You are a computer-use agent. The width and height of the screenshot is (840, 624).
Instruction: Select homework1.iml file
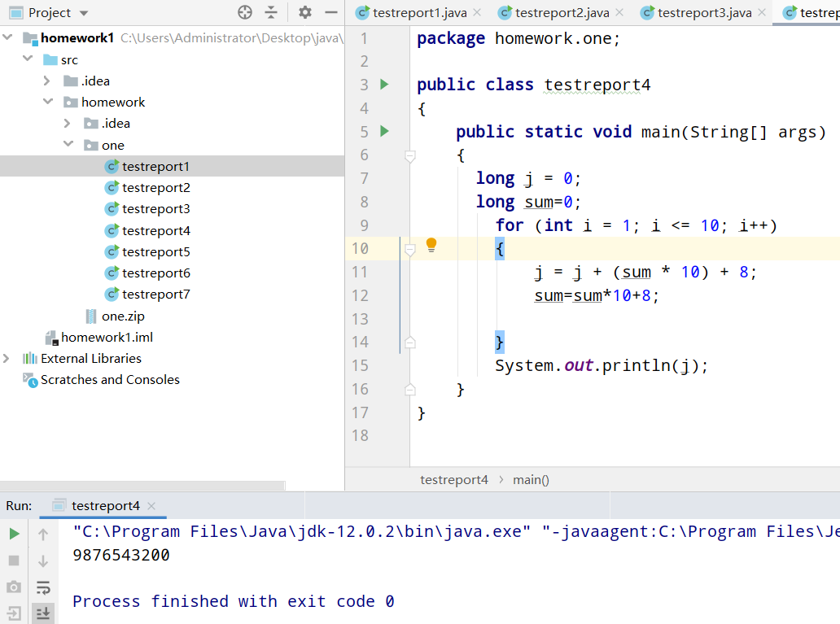(x=98, y=338)
